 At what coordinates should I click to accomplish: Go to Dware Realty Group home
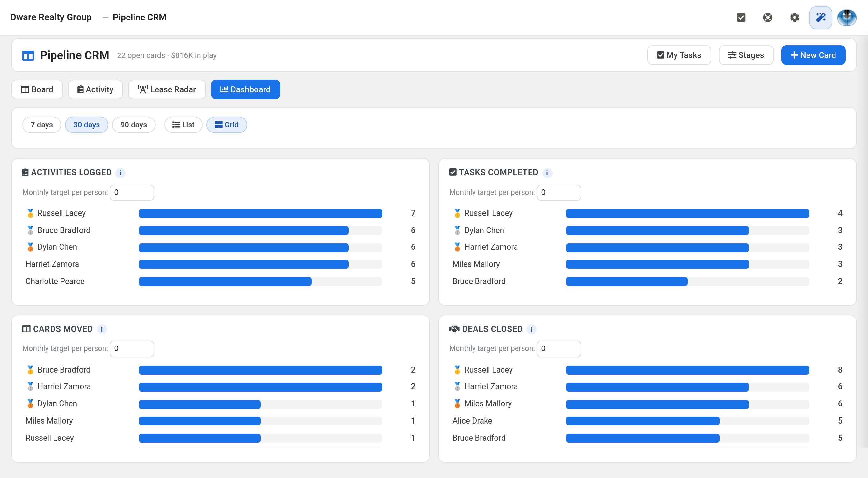point(51,17)
